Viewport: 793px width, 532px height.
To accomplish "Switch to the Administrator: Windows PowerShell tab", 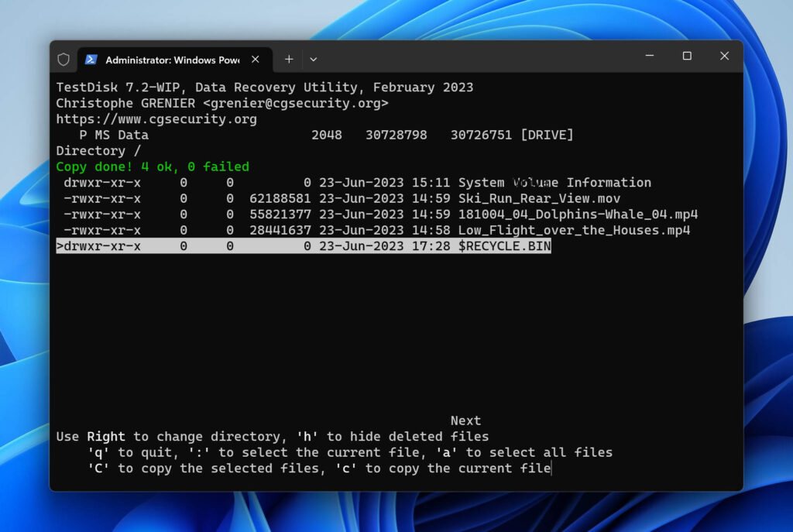I will point(170,59).
